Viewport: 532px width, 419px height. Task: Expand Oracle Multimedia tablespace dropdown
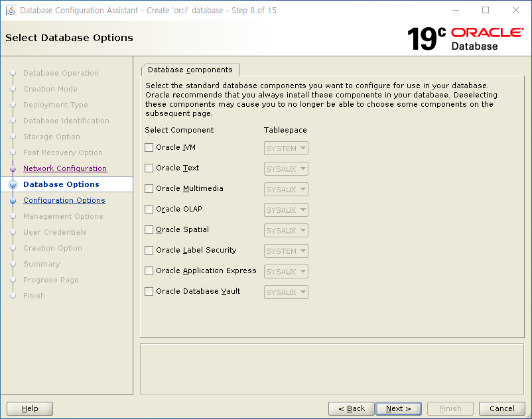click(286, 189)
